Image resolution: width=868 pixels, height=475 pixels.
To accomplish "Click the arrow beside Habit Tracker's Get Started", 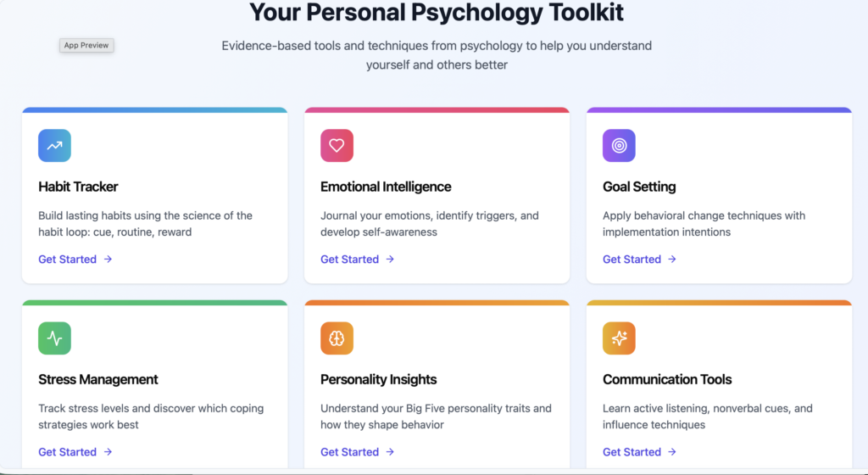I will pos(108,260).
